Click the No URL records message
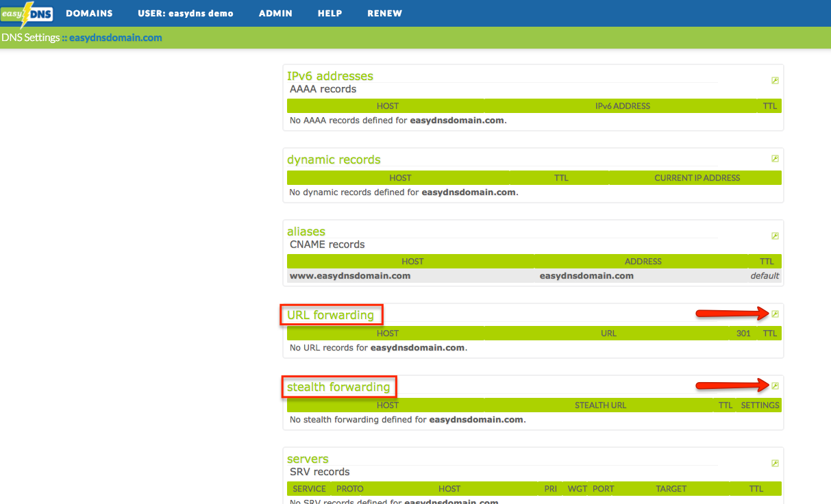The image size is (831, 504). (x=378, y=348)
